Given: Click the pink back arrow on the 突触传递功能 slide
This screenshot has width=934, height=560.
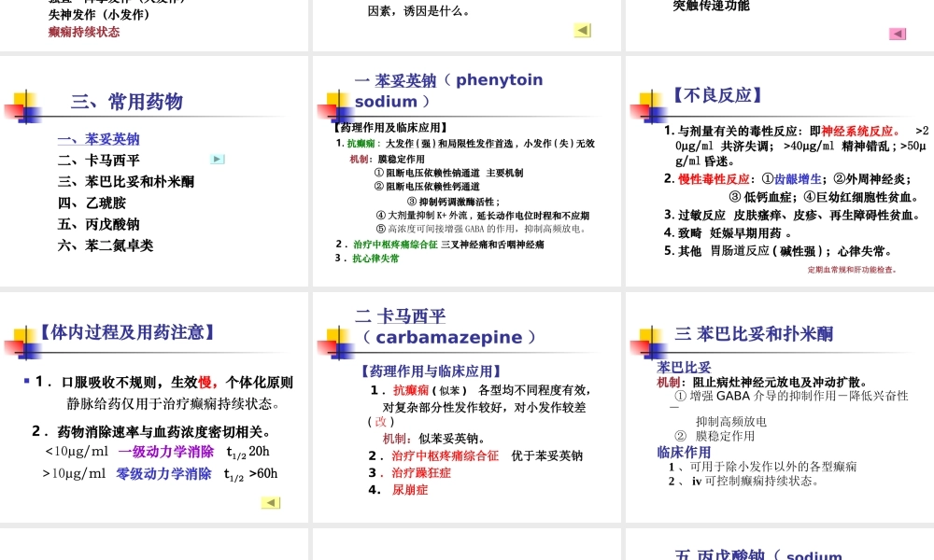Looking at the screenshot, I should pyautogui.click(x=897, y=34).
